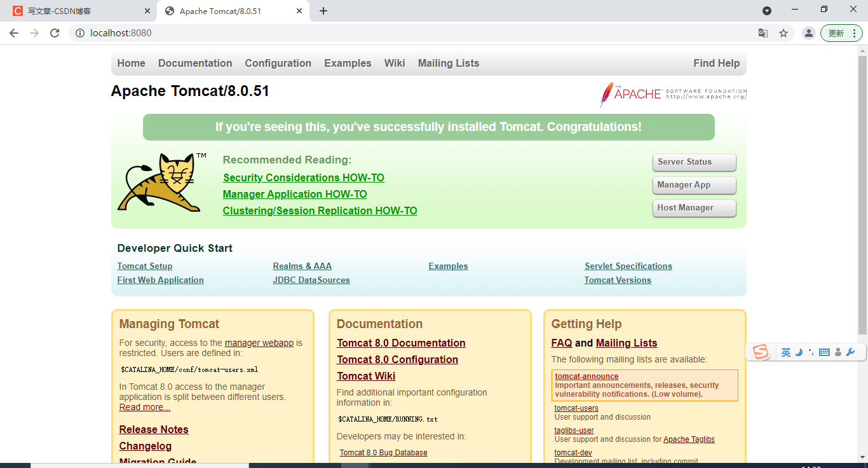868x468 pixels.
Task: Open Examples link under Developer Quick Start
Action: click(448, 266)
